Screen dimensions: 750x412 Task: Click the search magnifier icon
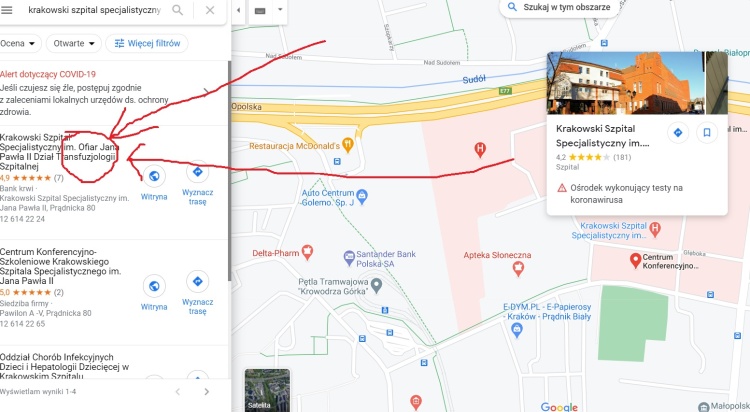(177, 10)
